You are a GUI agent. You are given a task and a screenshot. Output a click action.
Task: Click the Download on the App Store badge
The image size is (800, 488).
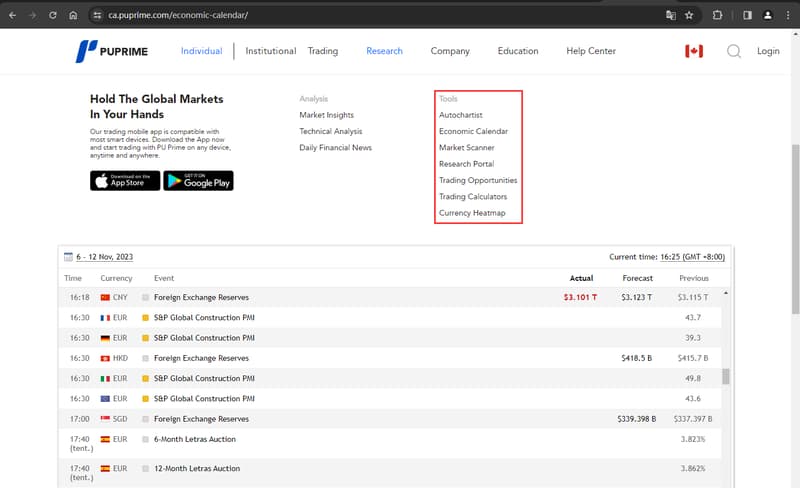(125, 181)
